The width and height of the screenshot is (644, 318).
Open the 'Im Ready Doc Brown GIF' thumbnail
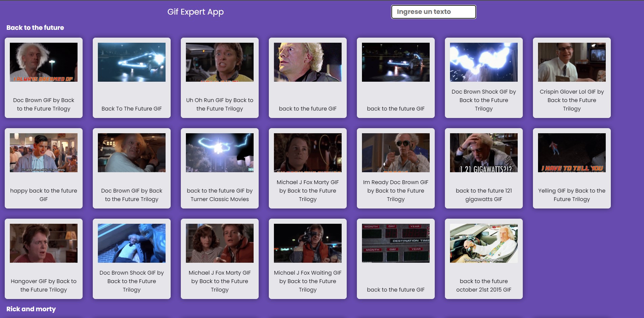(395, 153)
